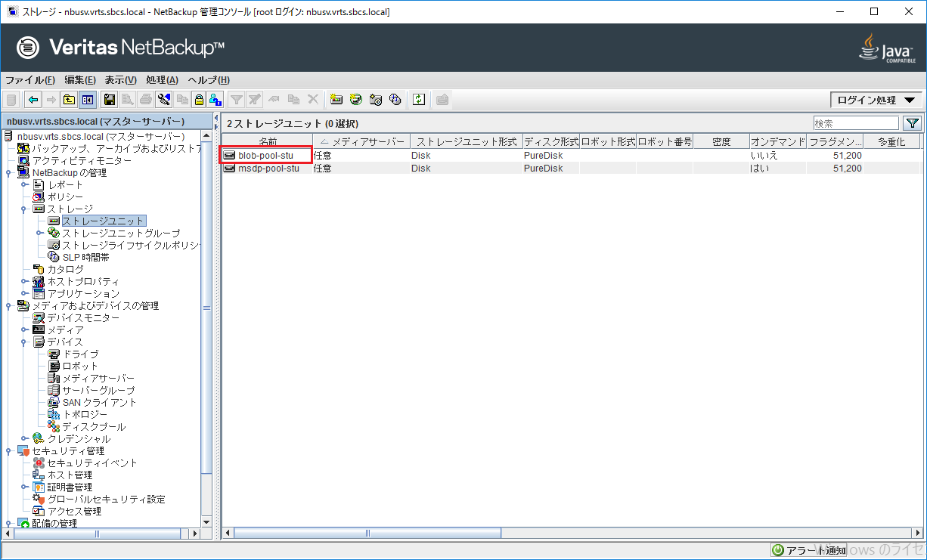Click the tree pane's horizontal scrollbar right arrow
Viewport: 927px width, 560px height.
[194, 533]
